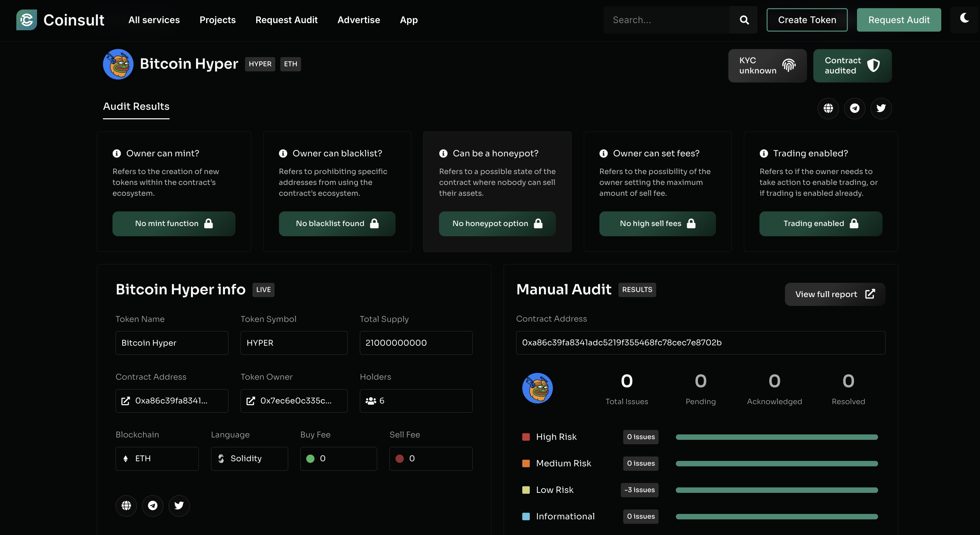
Task: Click lock icon on No mint function
Action: 209,223
